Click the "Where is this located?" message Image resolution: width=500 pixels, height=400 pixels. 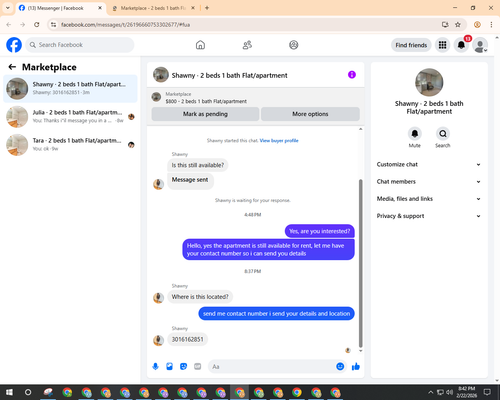coord(200,297)
